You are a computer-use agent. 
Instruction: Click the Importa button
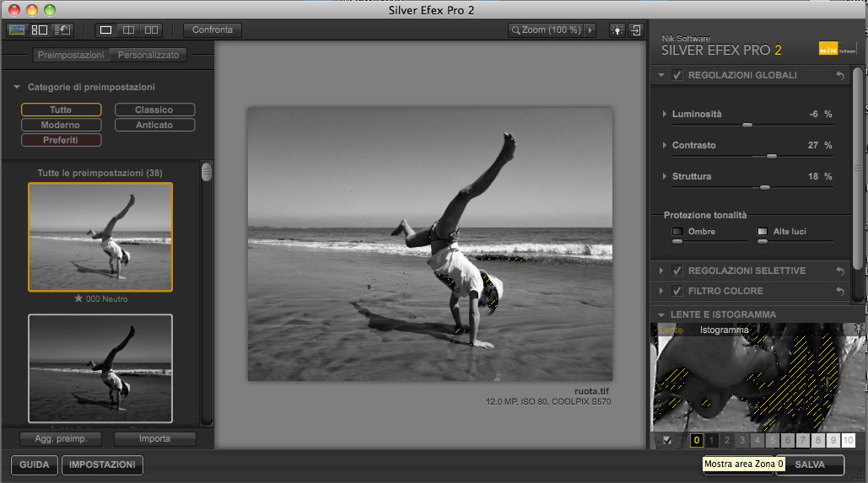tap(155, 438)
